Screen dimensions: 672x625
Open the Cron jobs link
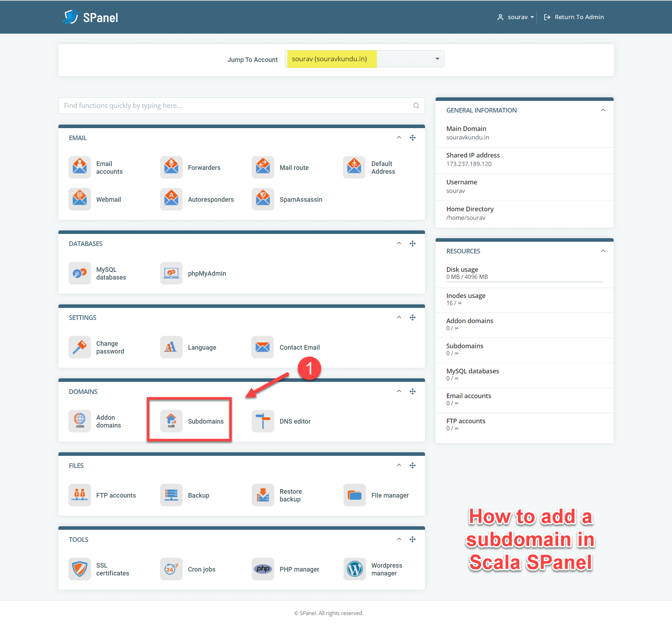(202, 569)
